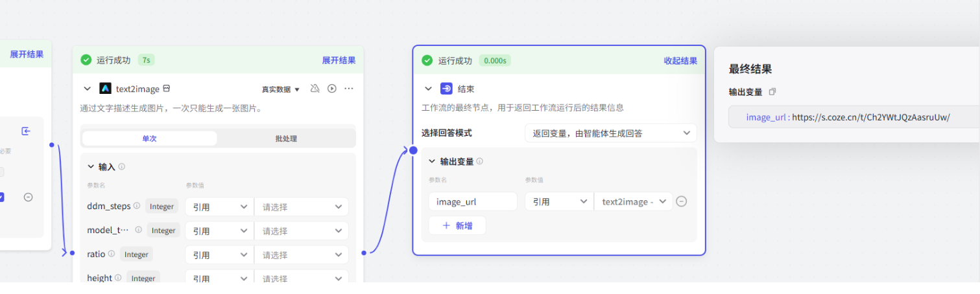Click the import arrow icon in the leftmost node
The height and width of the screenshot is (294, 980).
[26, 131]
